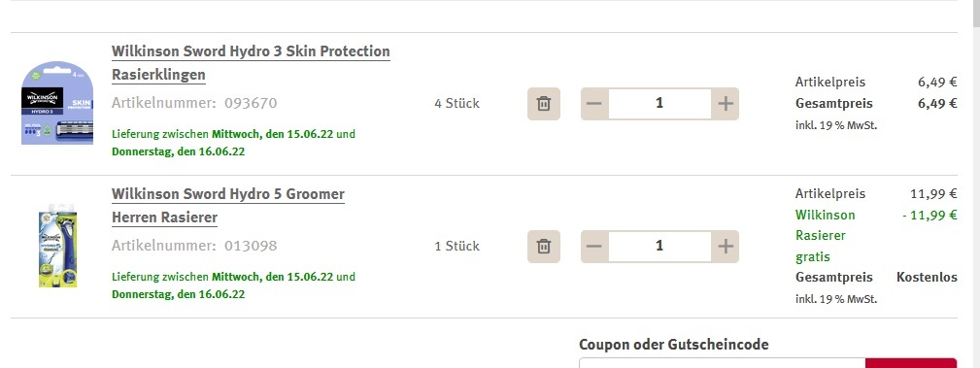View the Hydro 3 blades product image
The height and width of the screenshot is (368, 980).
click(x=57, y=103)
